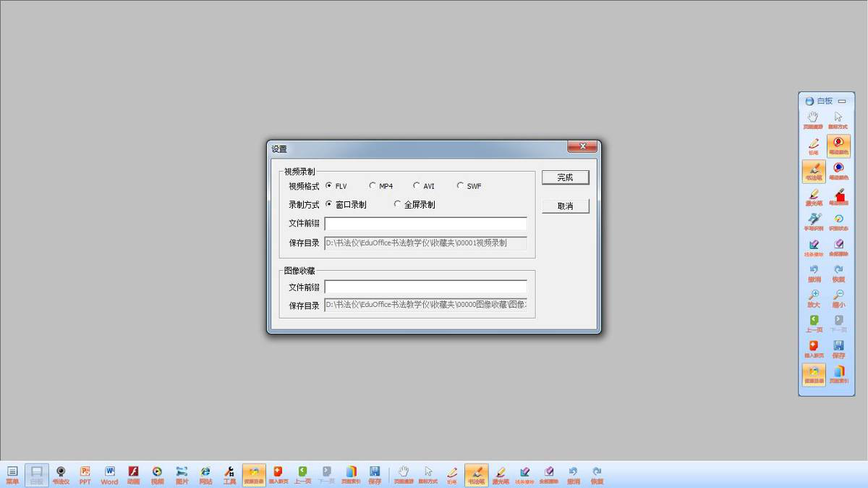Open the 图片 (picture) tool
868x488 pixels.
point(182,474)
